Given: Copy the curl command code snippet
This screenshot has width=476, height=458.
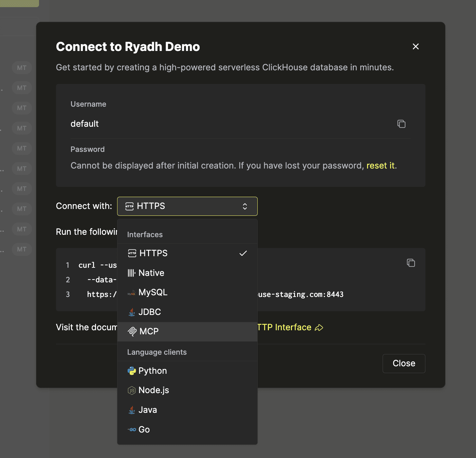Looking at the screenshot, I should pyautogui.click(x=411, y=263).
